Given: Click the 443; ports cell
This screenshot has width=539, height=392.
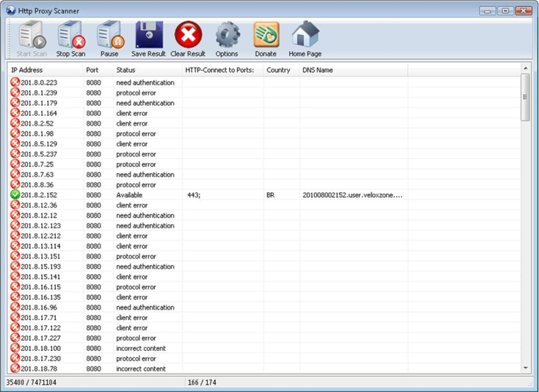Looking at the screenshot, I should tap(194, 195).
